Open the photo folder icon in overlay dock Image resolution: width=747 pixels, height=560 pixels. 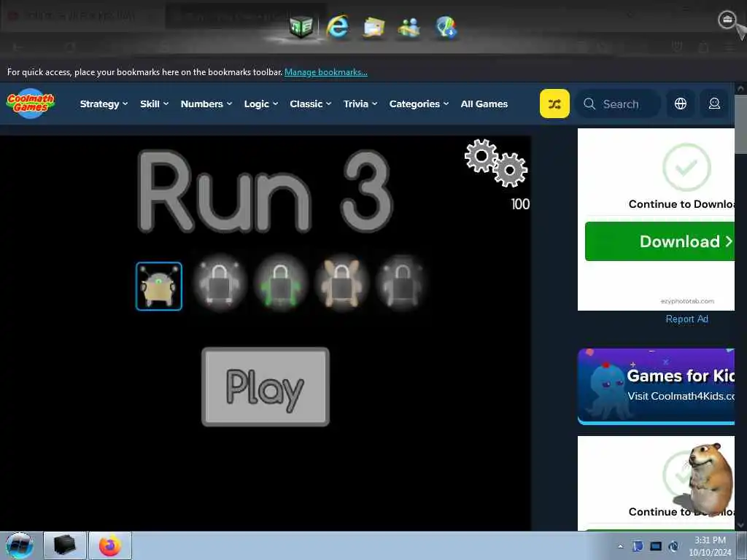tap(374, 27)
